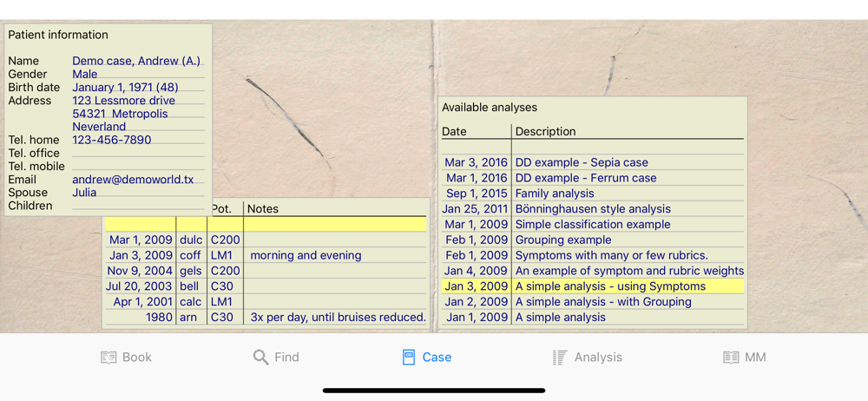
Task: Tap the Find magnifier icon
Action: point(260,358)
